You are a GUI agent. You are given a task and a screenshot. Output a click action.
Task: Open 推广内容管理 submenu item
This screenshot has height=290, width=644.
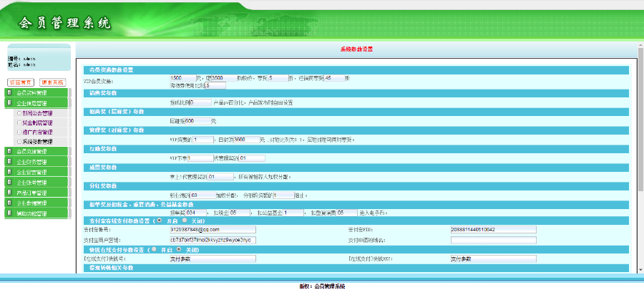click(x=37, y=132)
